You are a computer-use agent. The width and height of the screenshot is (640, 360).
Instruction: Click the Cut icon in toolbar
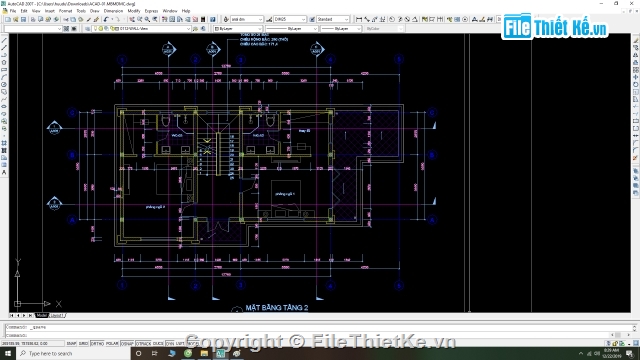tap(65, 19)
